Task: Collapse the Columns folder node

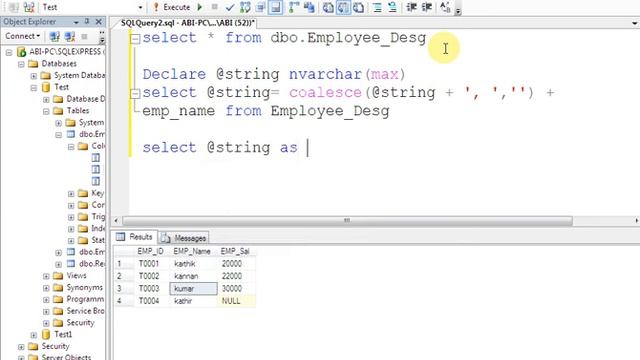Action: 71,147
